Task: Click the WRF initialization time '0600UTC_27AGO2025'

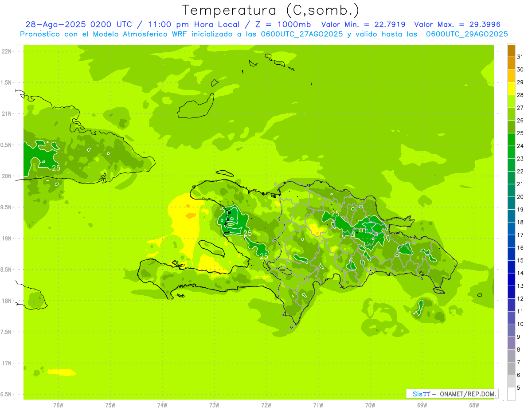Action: click(x=301, y=34)
